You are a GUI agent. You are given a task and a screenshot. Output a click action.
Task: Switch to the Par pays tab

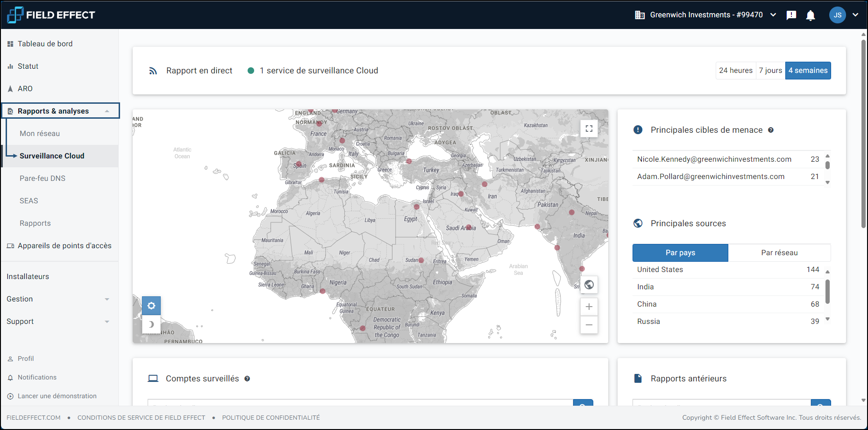point(680,253)
